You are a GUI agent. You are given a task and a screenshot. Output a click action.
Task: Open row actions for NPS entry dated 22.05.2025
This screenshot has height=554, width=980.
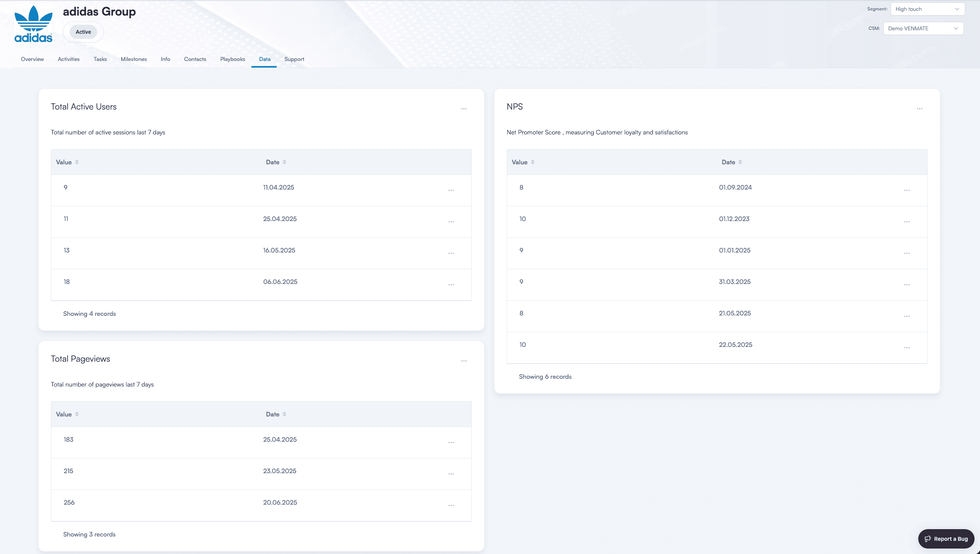907,347
